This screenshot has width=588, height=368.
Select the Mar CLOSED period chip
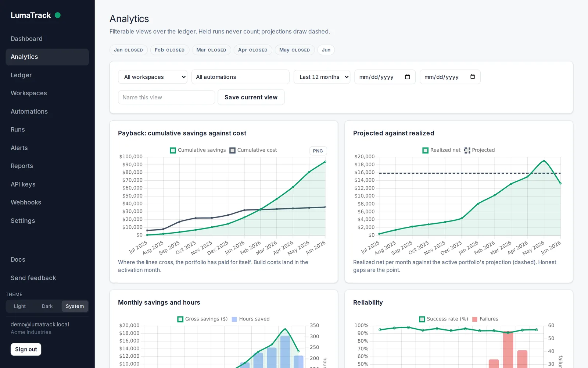tap(211, 50)
